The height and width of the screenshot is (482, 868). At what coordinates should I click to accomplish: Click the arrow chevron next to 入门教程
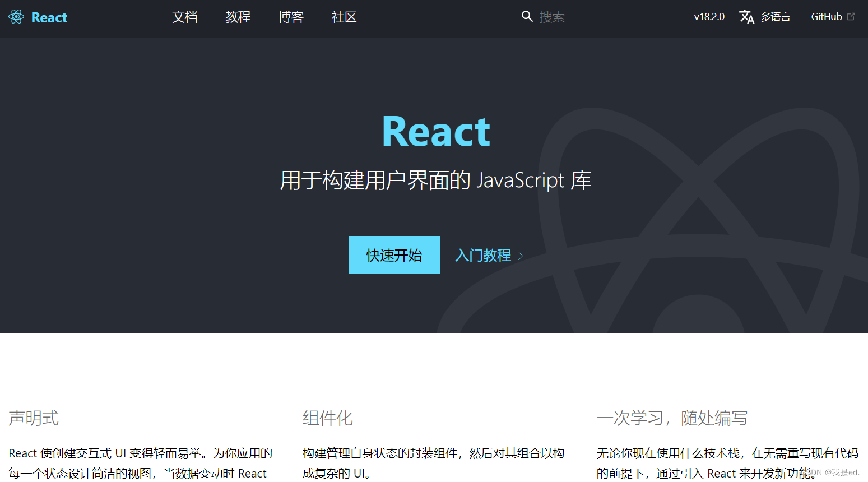click(521, 255)
